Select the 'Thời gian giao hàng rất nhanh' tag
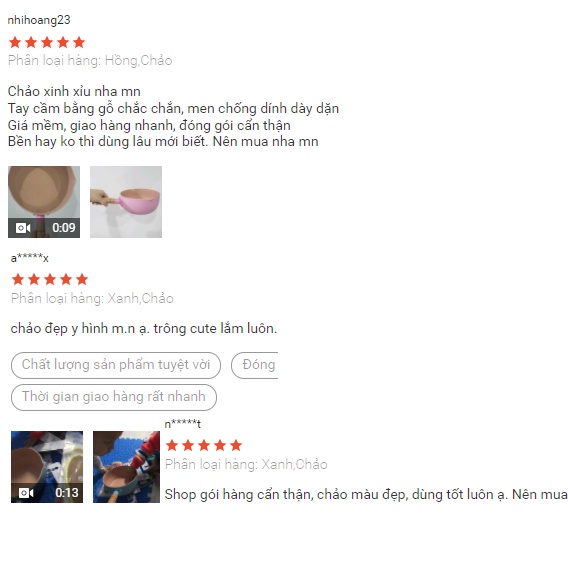Screen dimensions: 568x568 click(x=114, y=397)
